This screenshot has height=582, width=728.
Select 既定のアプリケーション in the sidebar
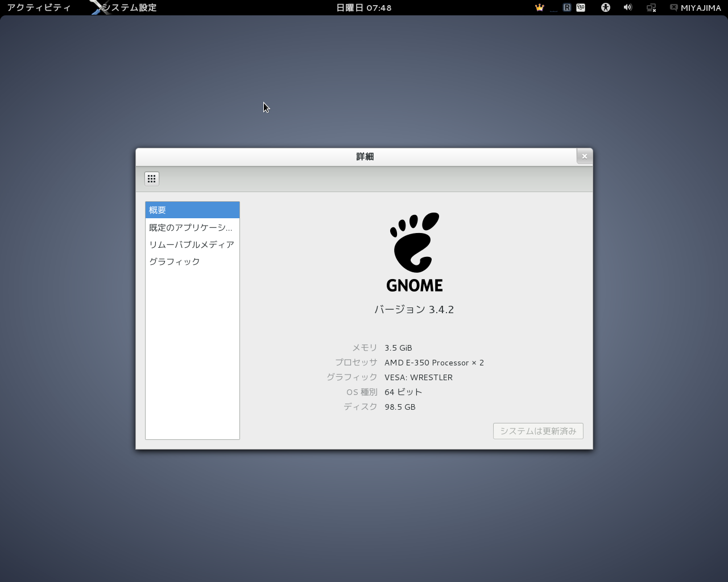tap(192, 227)
